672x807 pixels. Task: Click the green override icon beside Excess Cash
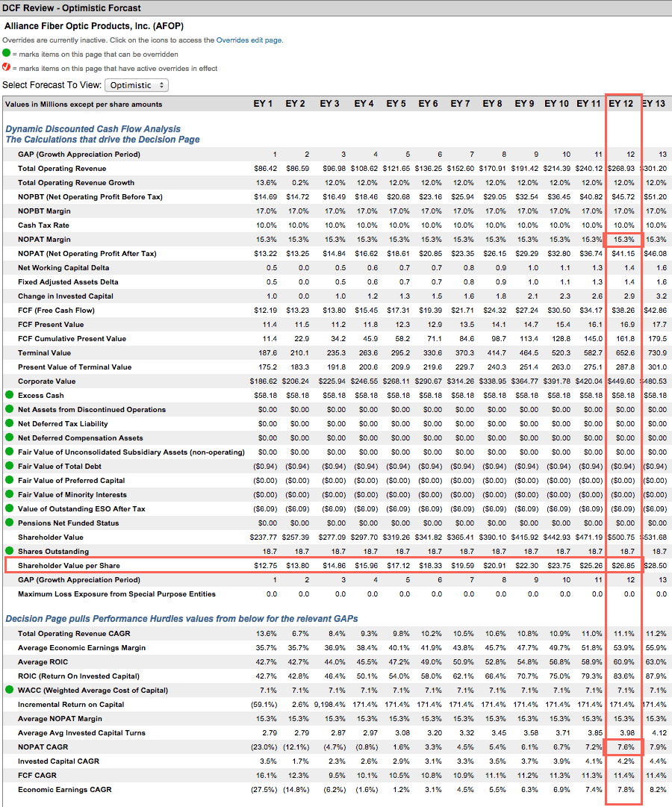(x=9, y=395)
